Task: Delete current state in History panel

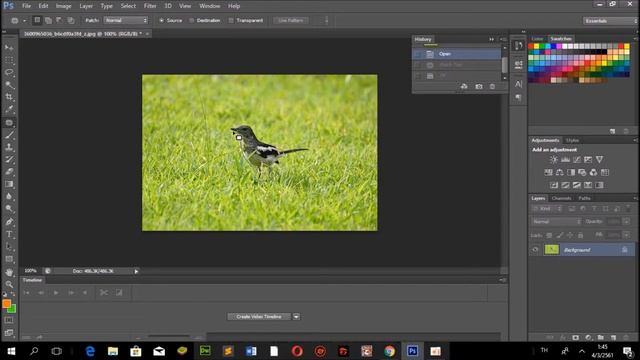Action: [x=492, y=87]
